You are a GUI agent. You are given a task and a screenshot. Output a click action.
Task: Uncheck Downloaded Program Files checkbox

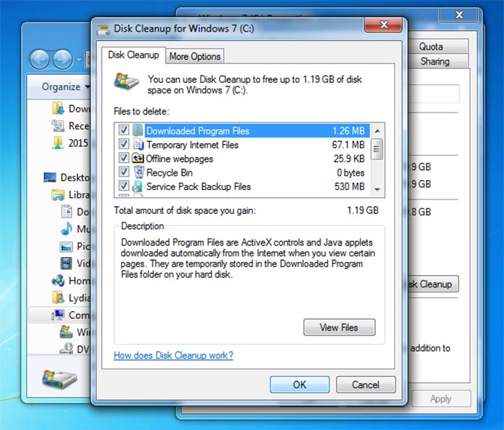click(x=124, y=130)
